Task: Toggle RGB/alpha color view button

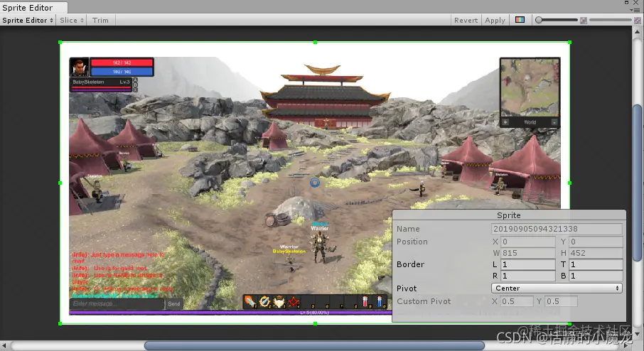Action: click(520, 20)
